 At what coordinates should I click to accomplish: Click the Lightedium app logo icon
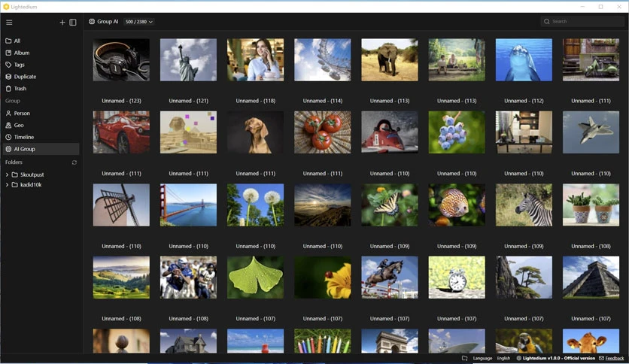[x=6, y=7]
